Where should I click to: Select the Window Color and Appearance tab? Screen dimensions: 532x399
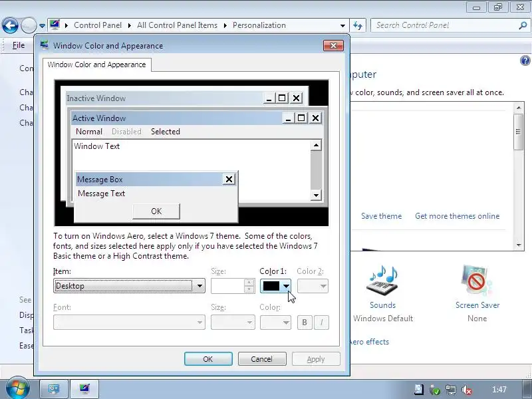click(x=96, y=65)
